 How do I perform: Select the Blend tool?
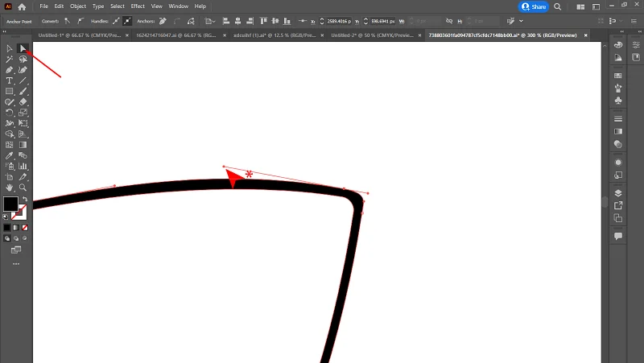coord(23,155)
